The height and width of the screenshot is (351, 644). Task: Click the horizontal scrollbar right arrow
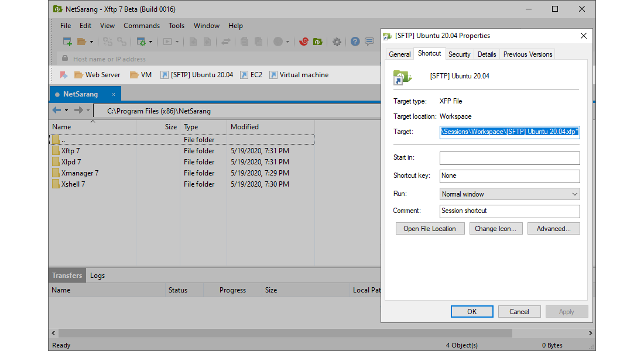(590, 333)
